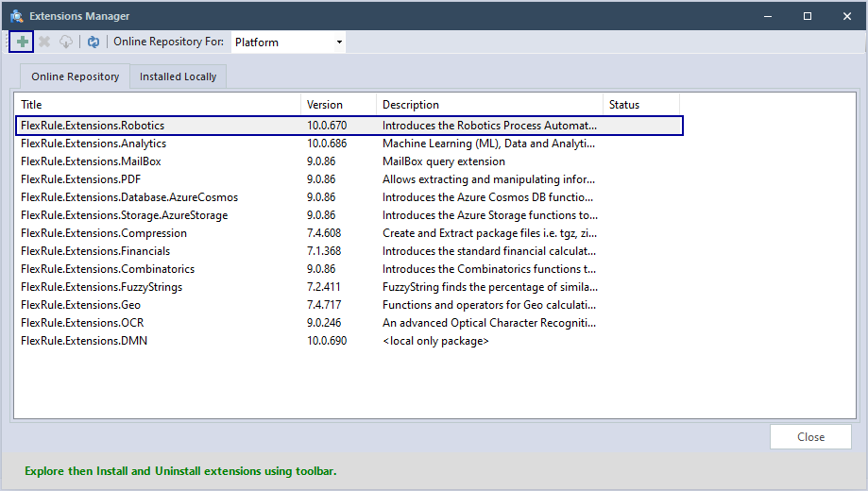Viewport: 868px width, 491px height.
Task: Click 'Create and Extract package files' description
Action: click(x=489, y=233)
